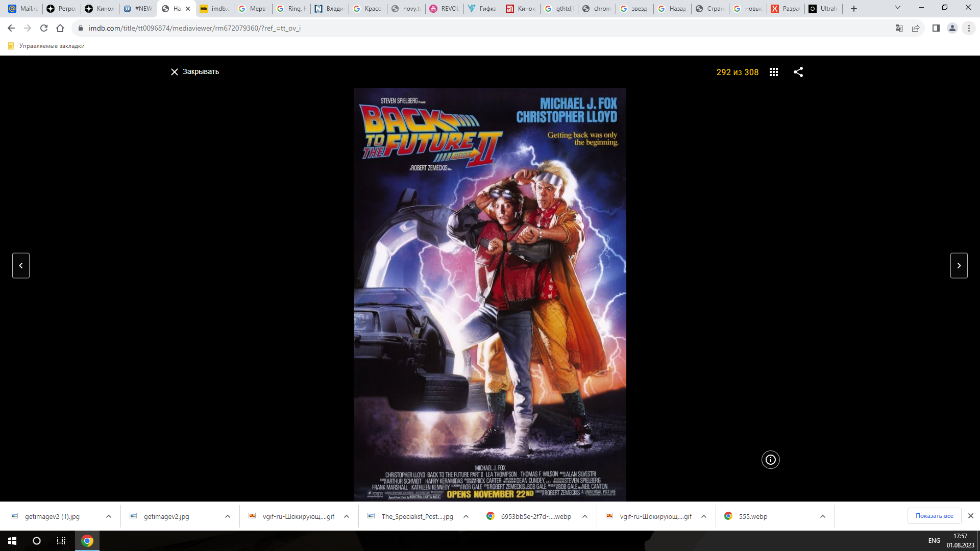Open downloaded file getimagev2.jpg
Screen dimensions: 980x551
coord(166,516)
